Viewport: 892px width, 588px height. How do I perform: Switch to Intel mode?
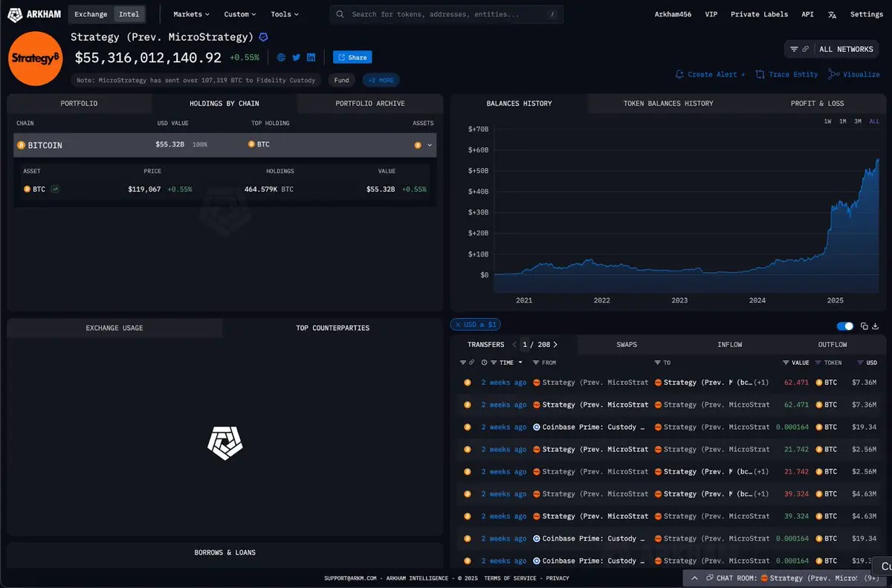129,14
